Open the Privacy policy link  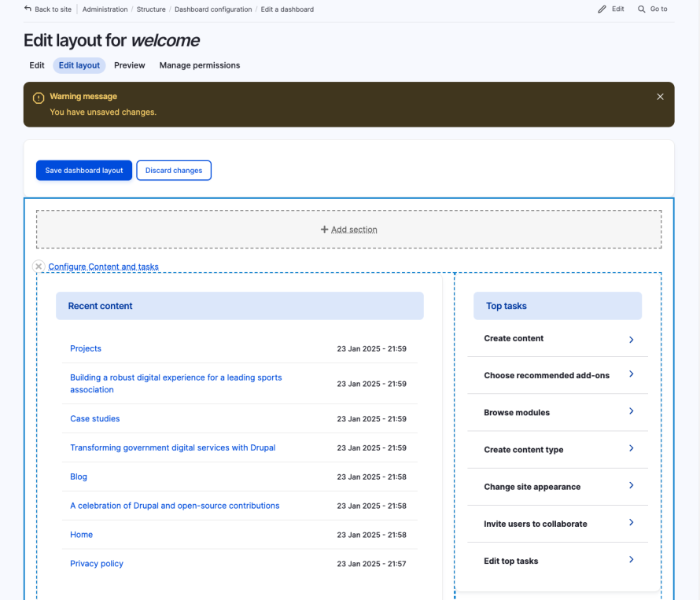[97, 564]
